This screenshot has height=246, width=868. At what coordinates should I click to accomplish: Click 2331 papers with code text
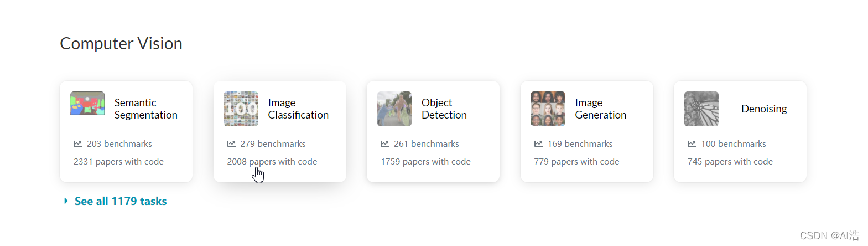click(x=118, y=162)
